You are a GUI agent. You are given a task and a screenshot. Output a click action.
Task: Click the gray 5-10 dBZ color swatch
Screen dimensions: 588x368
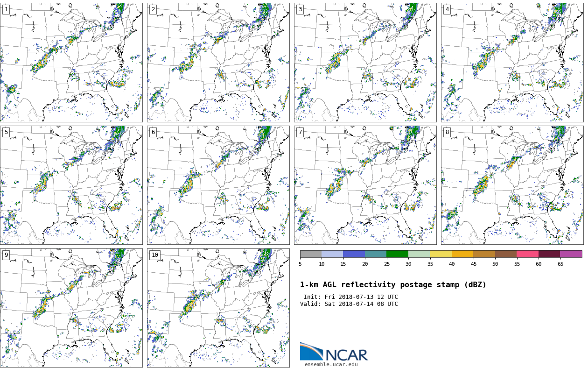311,254
